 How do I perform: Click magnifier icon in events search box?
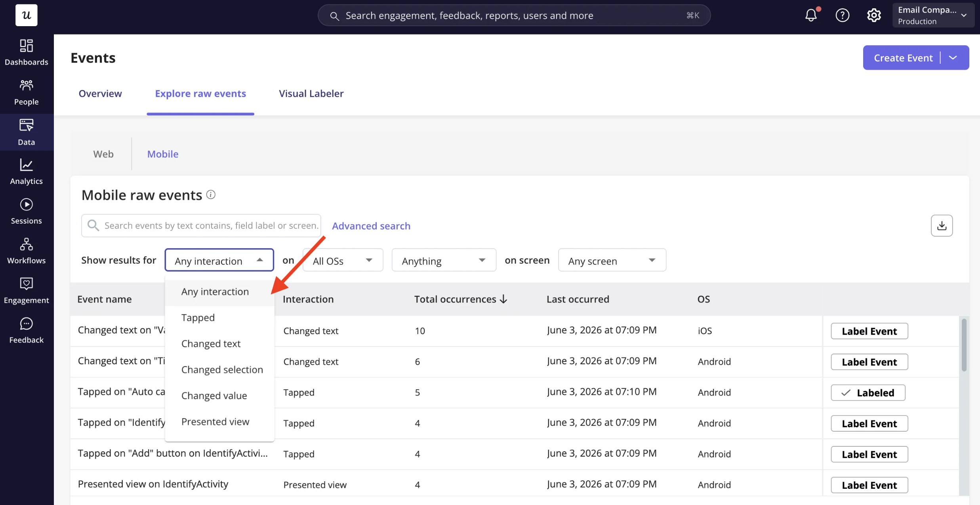click(x=93, y=225)
